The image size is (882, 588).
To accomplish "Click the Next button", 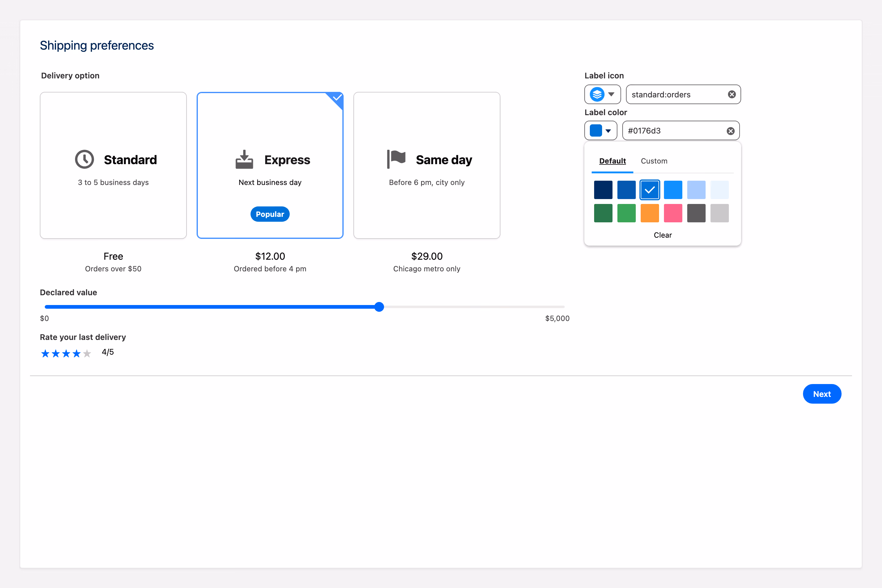I will click(822, 394).
